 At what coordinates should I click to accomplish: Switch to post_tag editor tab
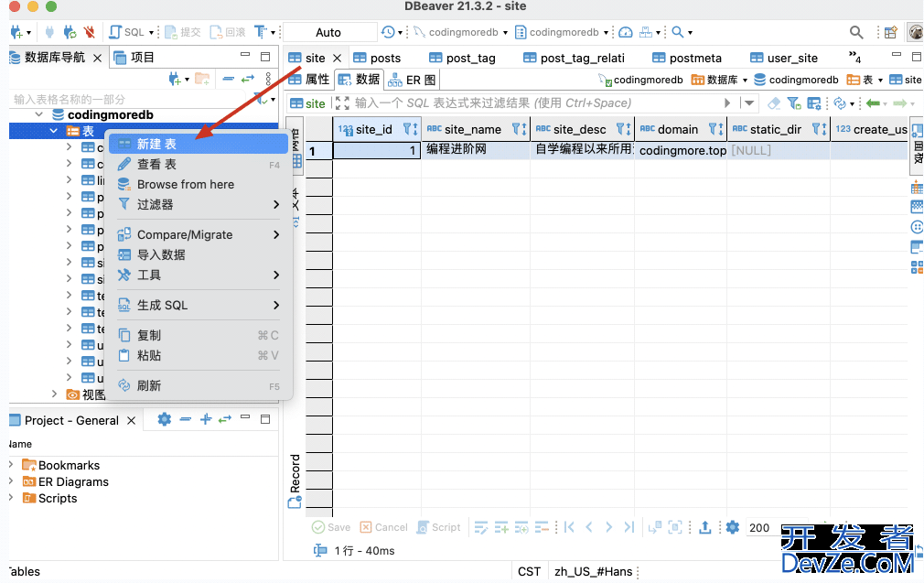[x=463, y=58]
